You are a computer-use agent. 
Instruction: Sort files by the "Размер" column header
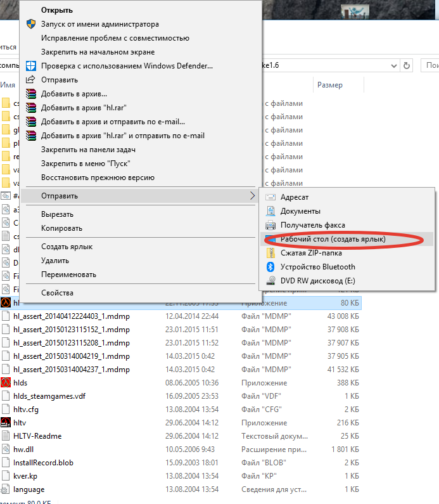(330, 85)
